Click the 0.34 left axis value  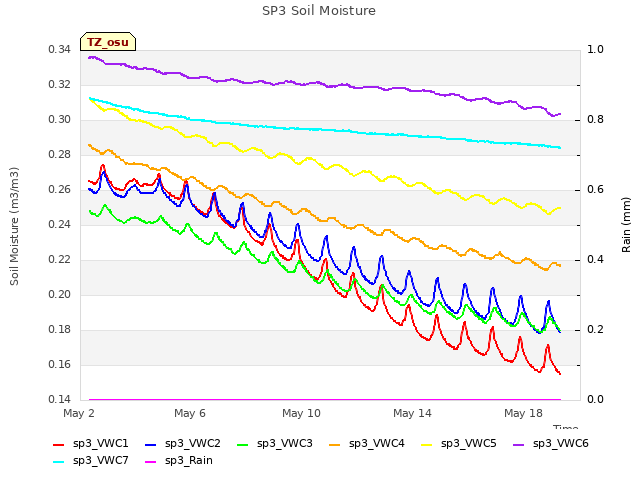coord(60,50)
